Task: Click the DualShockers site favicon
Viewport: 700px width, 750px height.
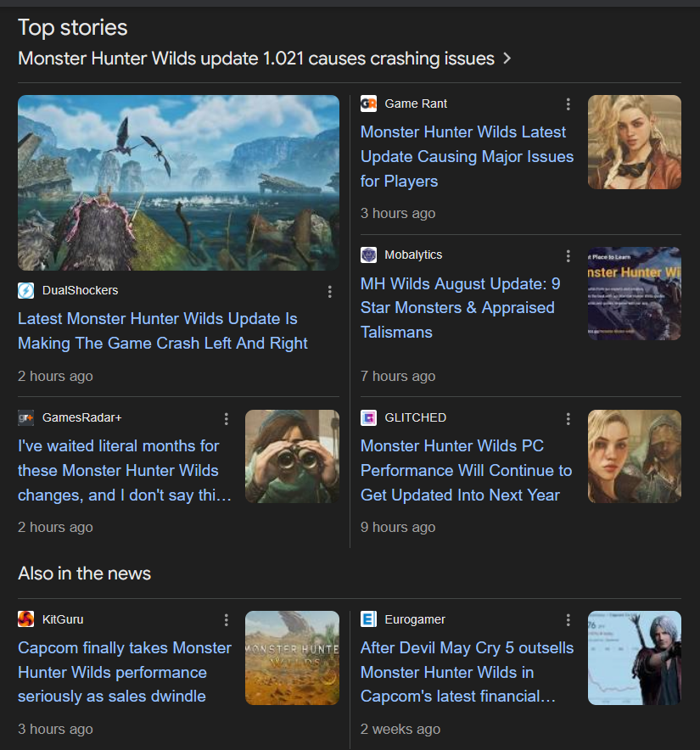Action: click(x=25, y=290)
